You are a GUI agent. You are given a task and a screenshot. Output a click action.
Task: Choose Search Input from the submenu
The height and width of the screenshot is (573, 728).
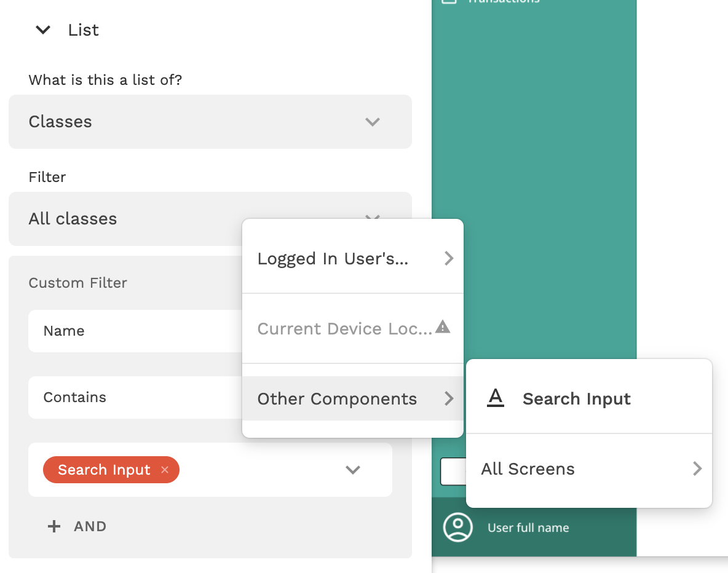[576, 399]
